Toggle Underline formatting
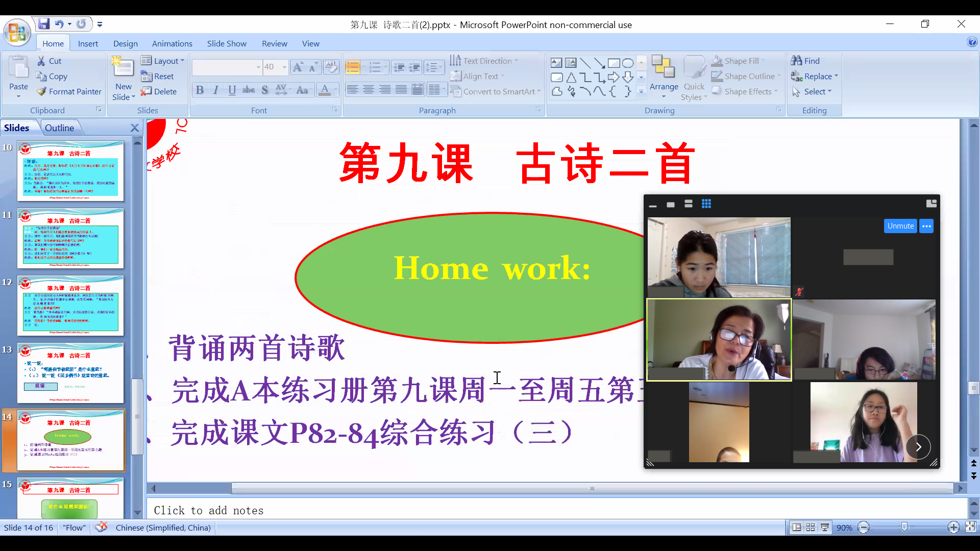Image resolution: width=980 pixels, height=551 pixels. [232, 90]
